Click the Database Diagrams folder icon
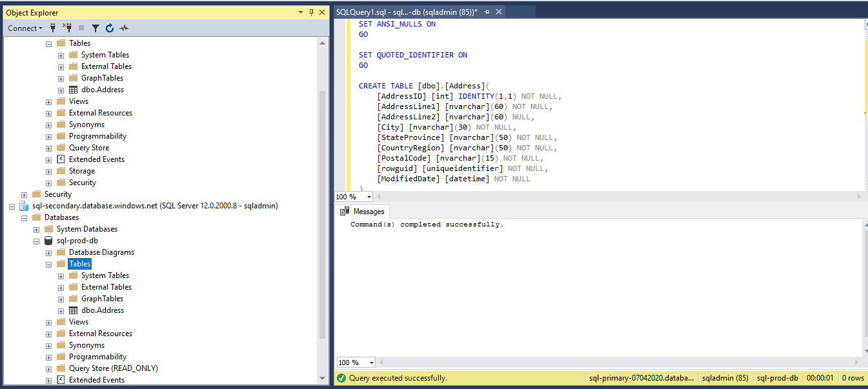This screenshot has height=389, width=868. tap(61, 252)
